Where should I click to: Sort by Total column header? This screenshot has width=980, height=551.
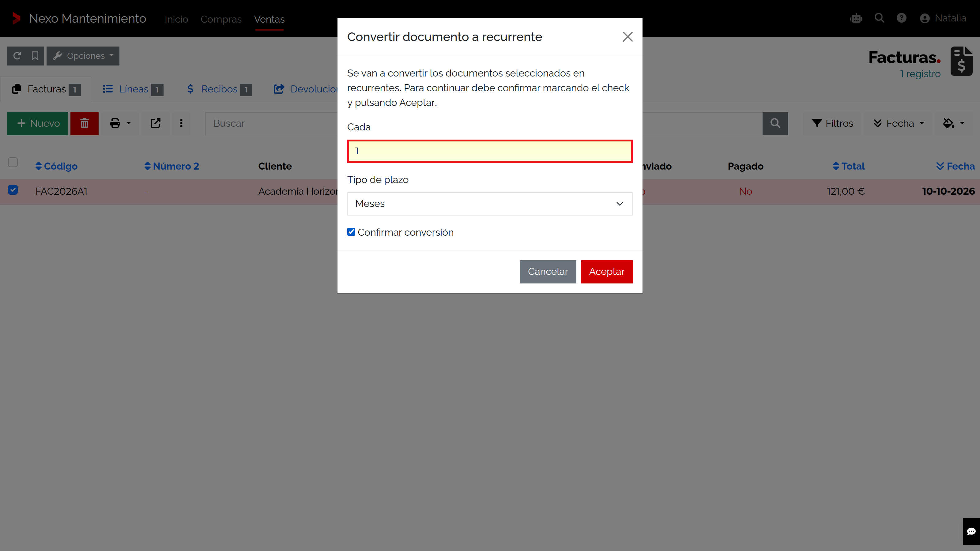[x=848, y=166]
